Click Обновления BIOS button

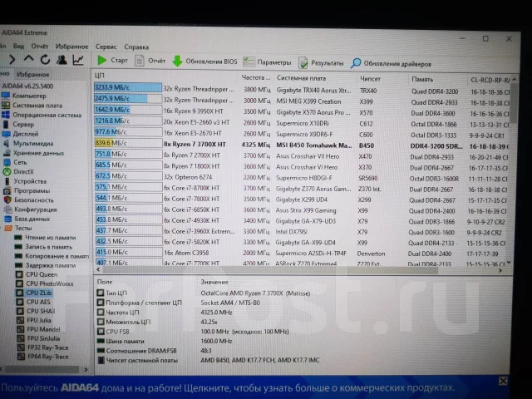coord(204,62)
